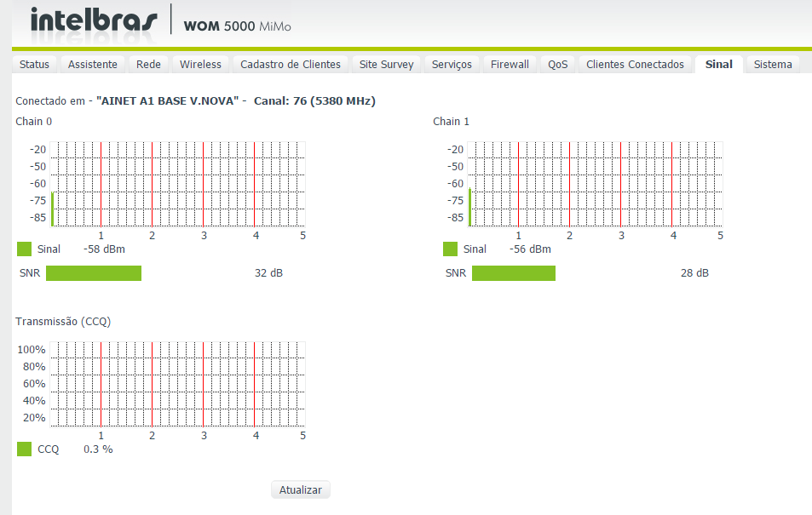
Task: View the Clientes Conectados tab
Action: click(635, 64)
